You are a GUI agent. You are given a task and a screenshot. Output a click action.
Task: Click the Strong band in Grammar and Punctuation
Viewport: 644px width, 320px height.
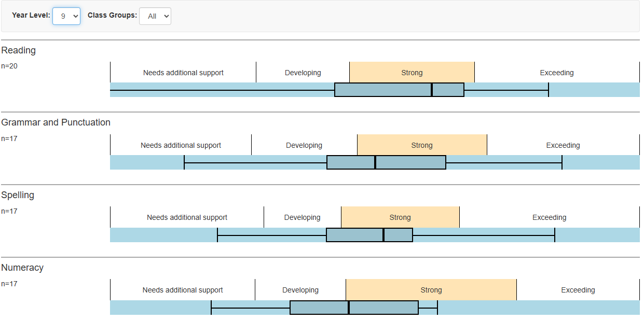422,145
